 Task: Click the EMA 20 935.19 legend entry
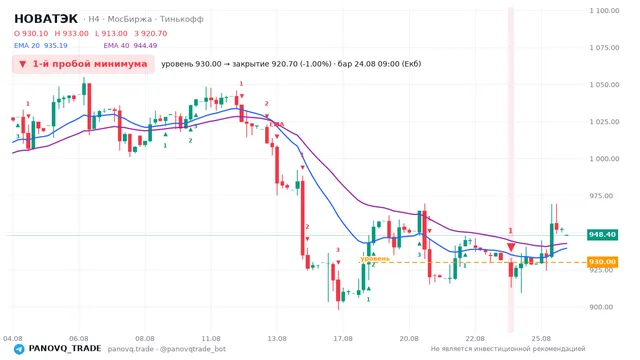point(41,45)
